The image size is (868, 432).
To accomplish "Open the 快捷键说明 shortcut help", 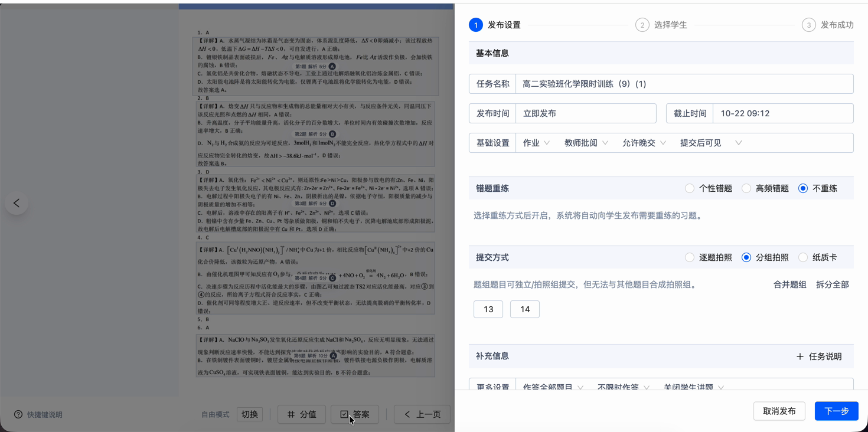I will click(38, 414).
